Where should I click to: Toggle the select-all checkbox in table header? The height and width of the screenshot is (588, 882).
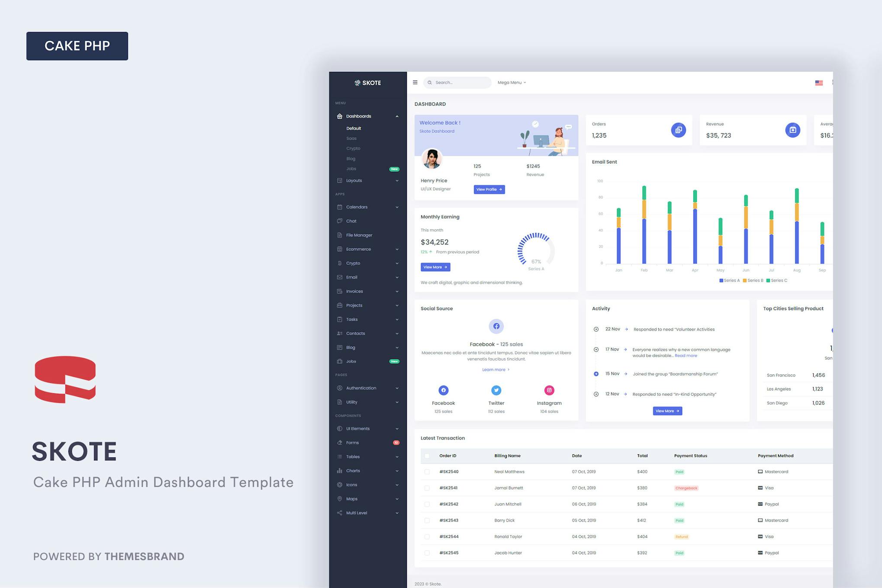[x=427, y=456]
